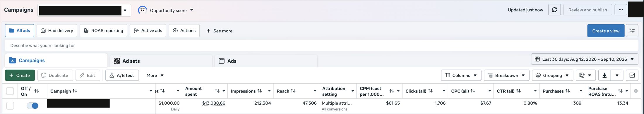Open the three-dot more options menu
Image resolution: width=644 pixels, height=114 pixels.
click(x=621, y=10)
